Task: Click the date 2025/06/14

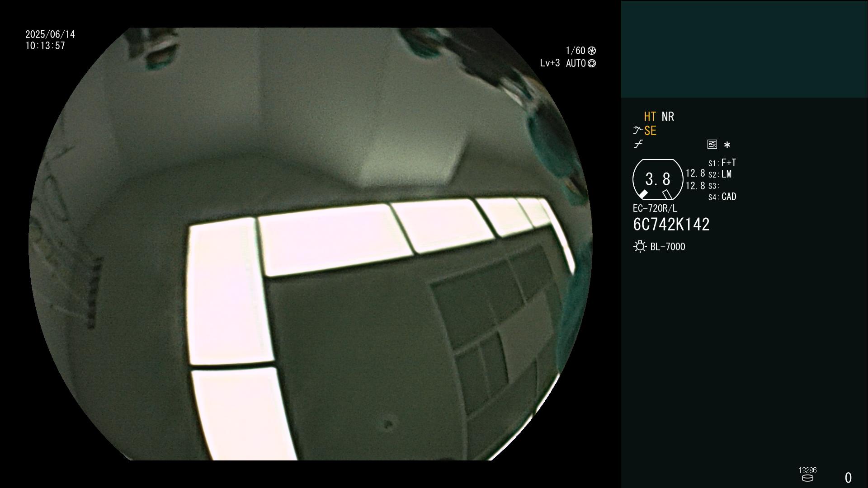Action: (50, 34)
